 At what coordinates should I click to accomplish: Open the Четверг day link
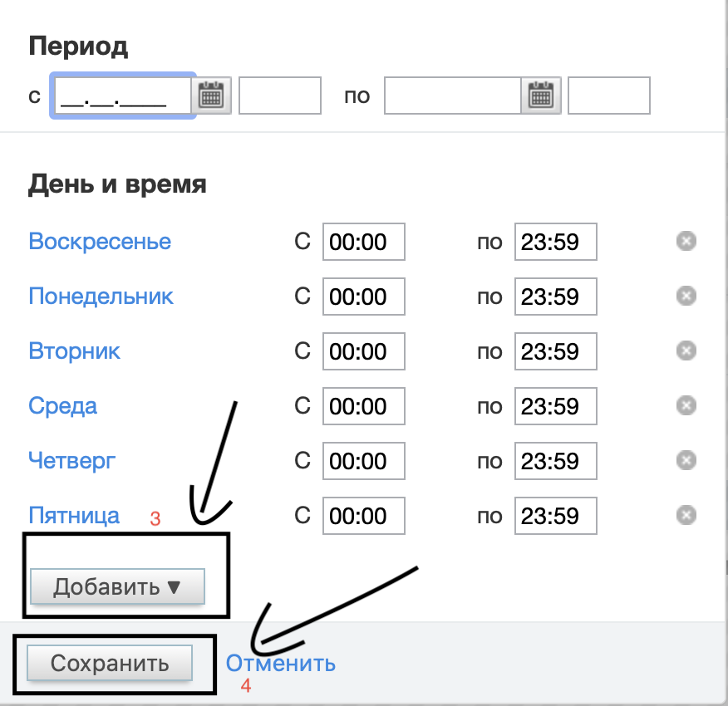72,461
